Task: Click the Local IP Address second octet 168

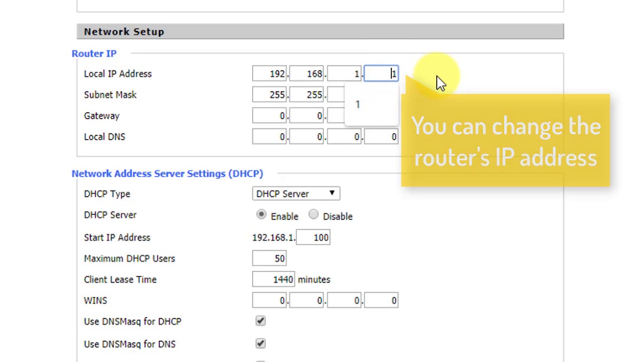Action: point(307,74)
